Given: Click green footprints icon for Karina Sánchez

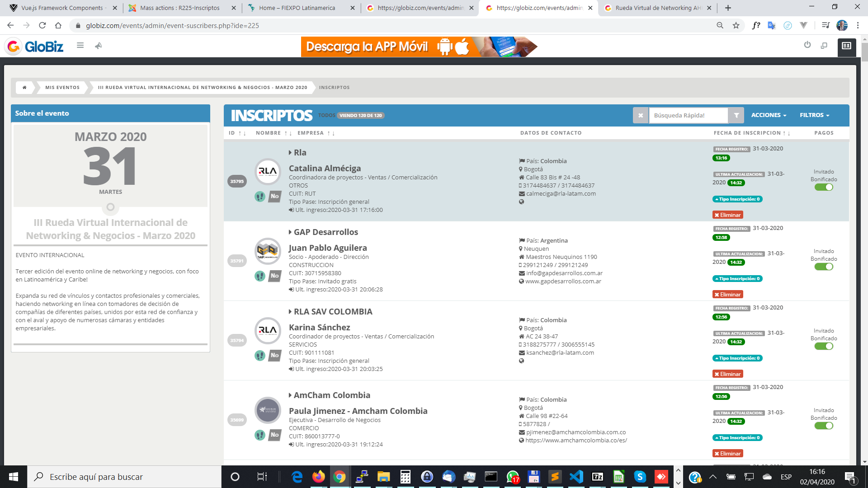Looking at the screenshot, I should [259, 356].
